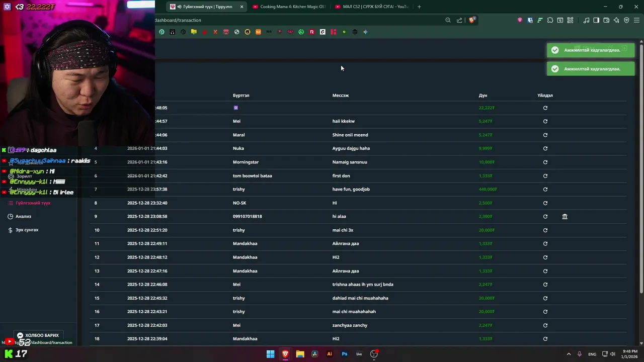Open Photoshop from the taskbar
Screen dimensions: 644x362
(x=344, y=354)
